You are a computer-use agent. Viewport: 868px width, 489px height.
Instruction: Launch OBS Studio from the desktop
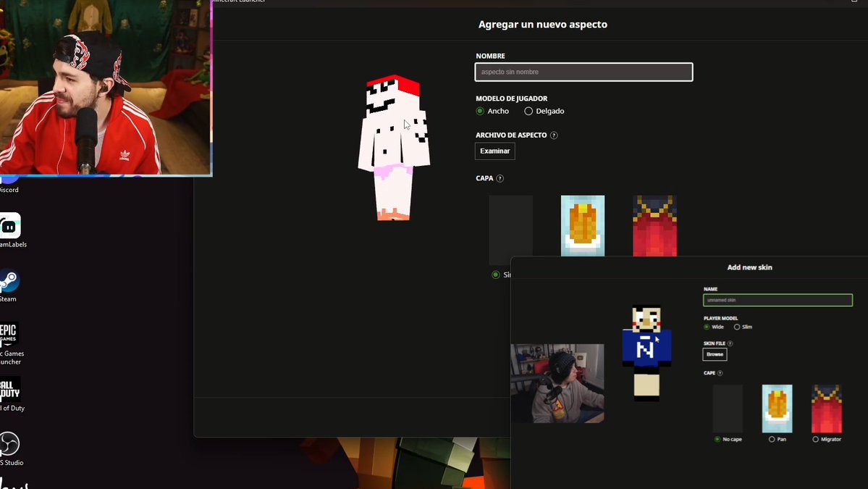tap(10, 448)
